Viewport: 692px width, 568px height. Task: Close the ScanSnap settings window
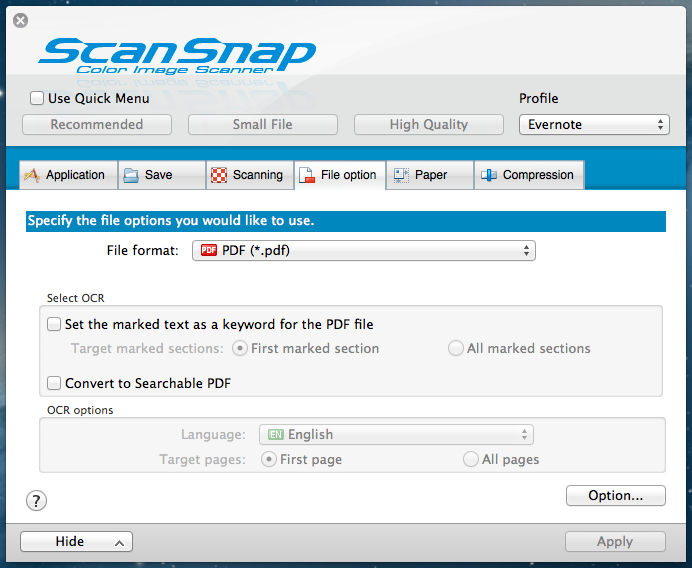(x=20, y=20)
